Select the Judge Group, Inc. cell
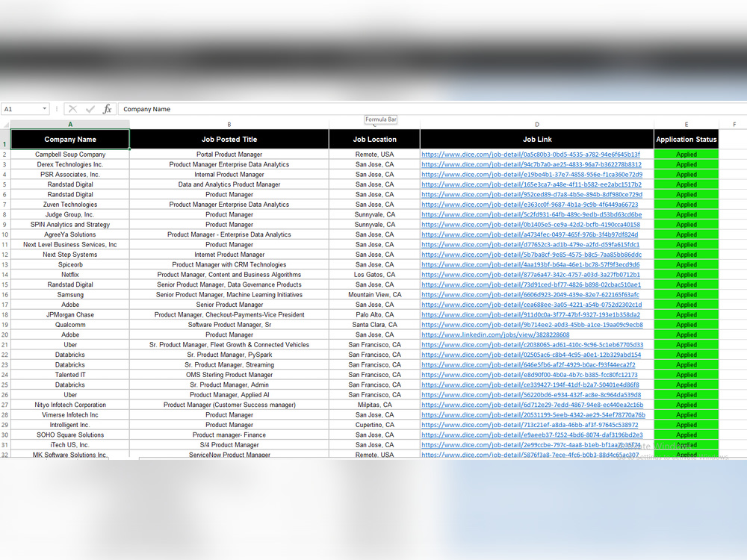747x560 pixels. pyautogui.click(x=70, y=214)
